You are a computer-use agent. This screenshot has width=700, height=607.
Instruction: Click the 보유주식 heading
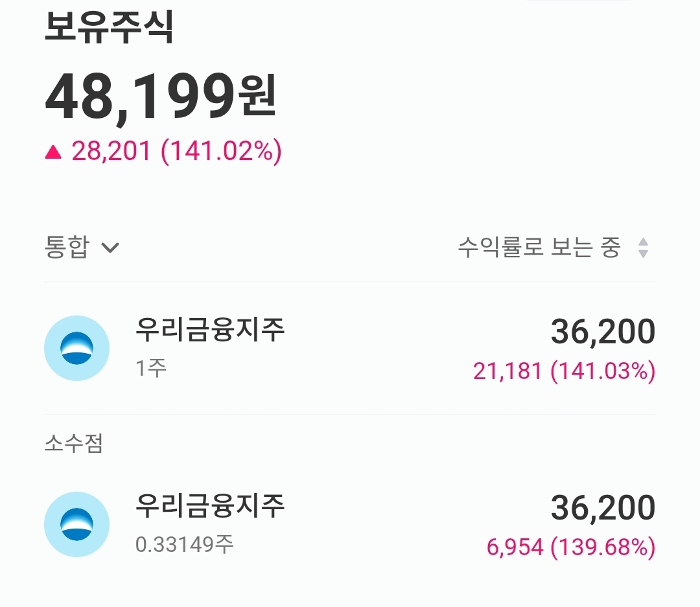pos(109,29)
